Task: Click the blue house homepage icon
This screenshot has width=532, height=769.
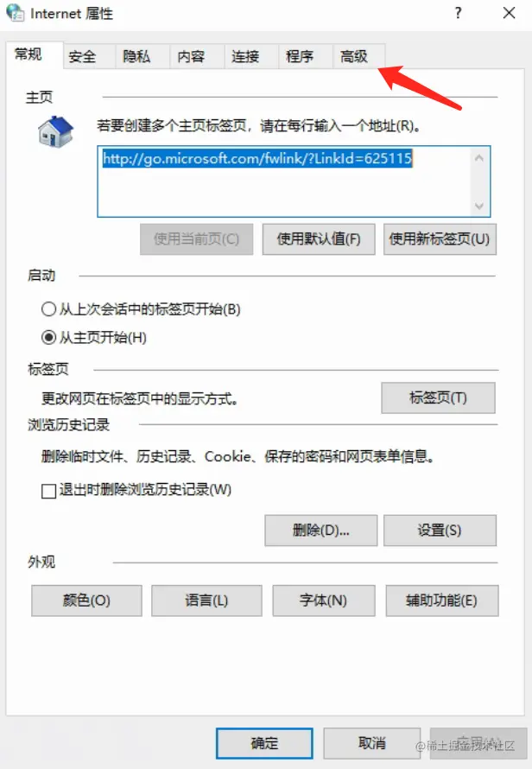Action: tap(55, 131)
